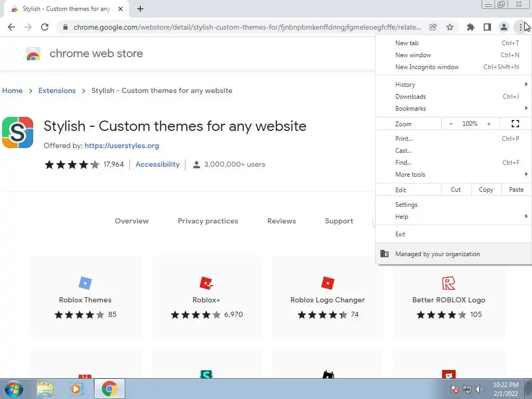Open Settings from the Chrome menu
The width and height of the screenshot is (532, 399).
click(454, 205)
